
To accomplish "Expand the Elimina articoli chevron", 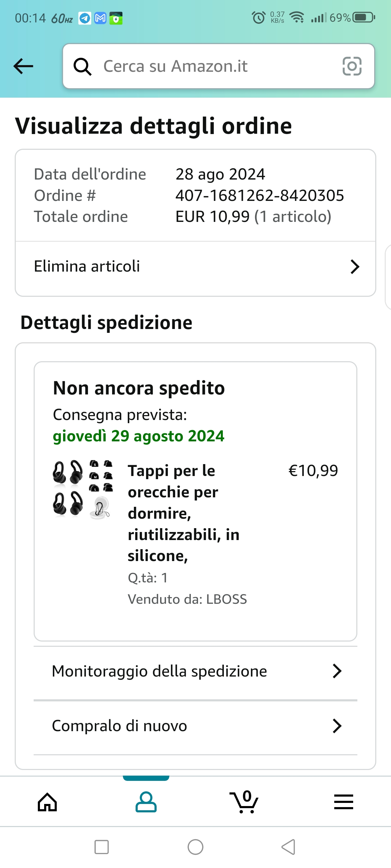I will coord(355,267).
